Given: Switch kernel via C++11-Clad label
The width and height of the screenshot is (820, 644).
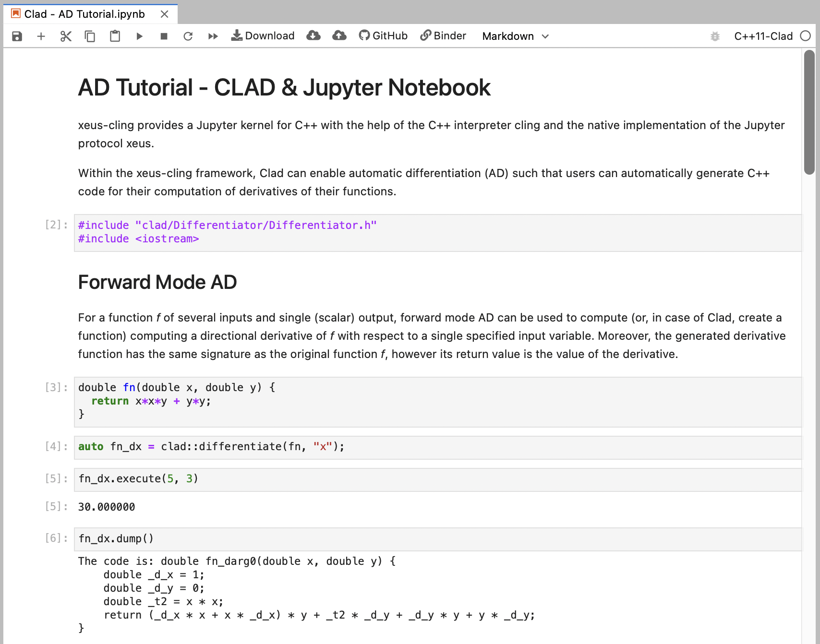Looking at the screenshot, I should coord(763,36).
